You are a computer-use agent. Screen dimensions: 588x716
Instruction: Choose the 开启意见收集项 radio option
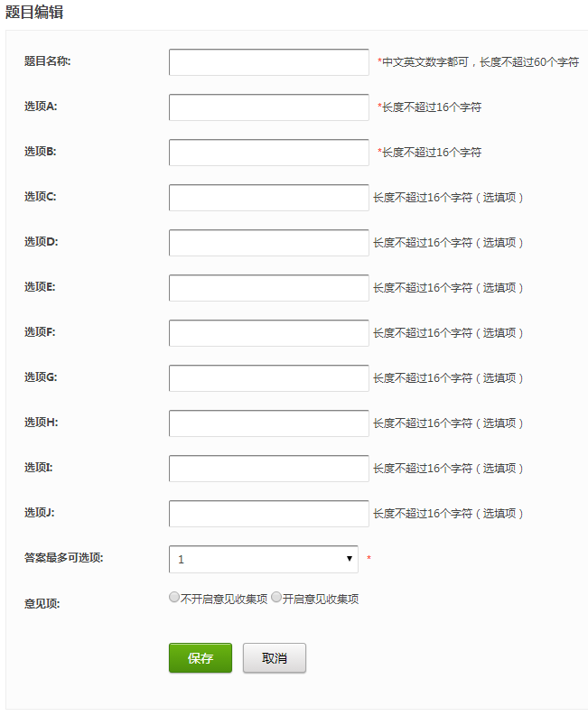click(x=276, y=598)
